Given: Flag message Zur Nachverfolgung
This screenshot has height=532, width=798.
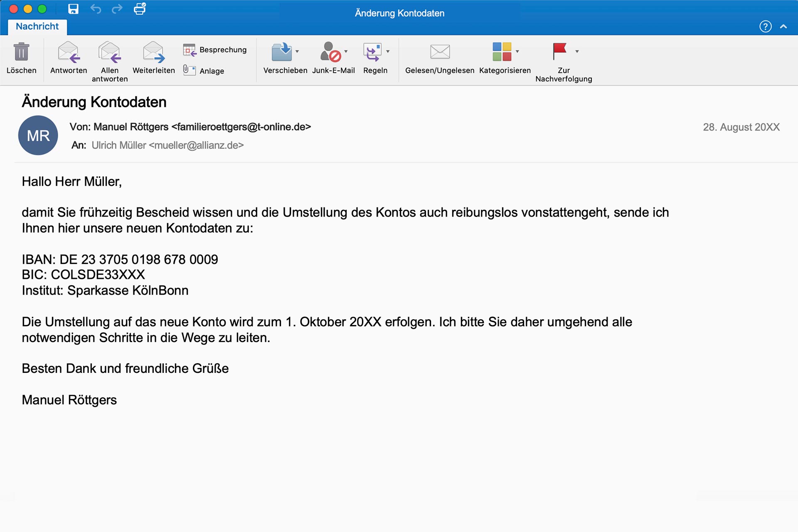Looking at the screenshot, I should (x=559, y=51).
